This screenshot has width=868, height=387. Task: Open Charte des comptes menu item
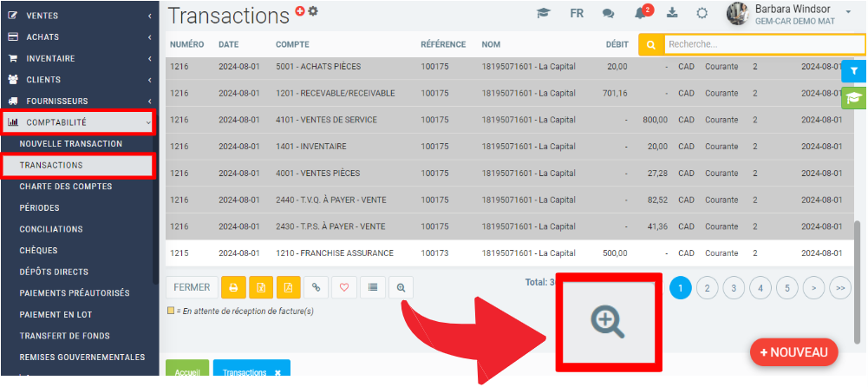point(66,187)
